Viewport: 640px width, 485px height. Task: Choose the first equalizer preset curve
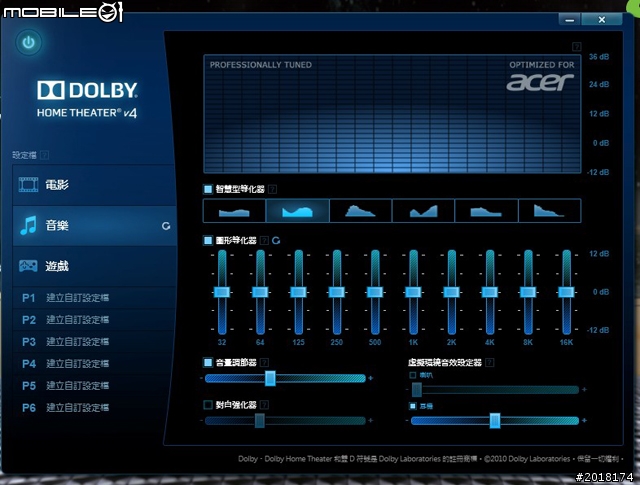[x=234, y=211]
